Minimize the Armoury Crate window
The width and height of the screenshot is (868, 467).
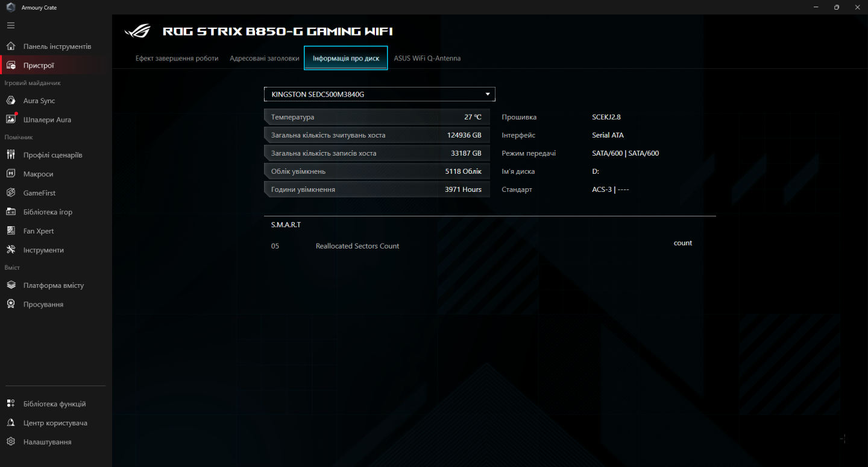point(815,7)
